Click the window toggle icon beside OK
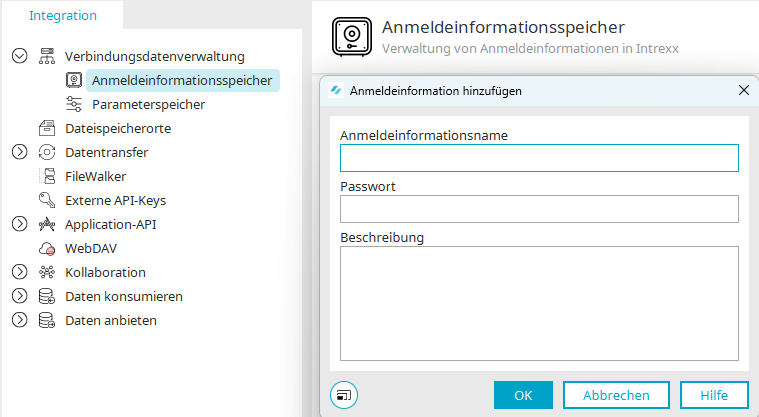 [344, 395]
